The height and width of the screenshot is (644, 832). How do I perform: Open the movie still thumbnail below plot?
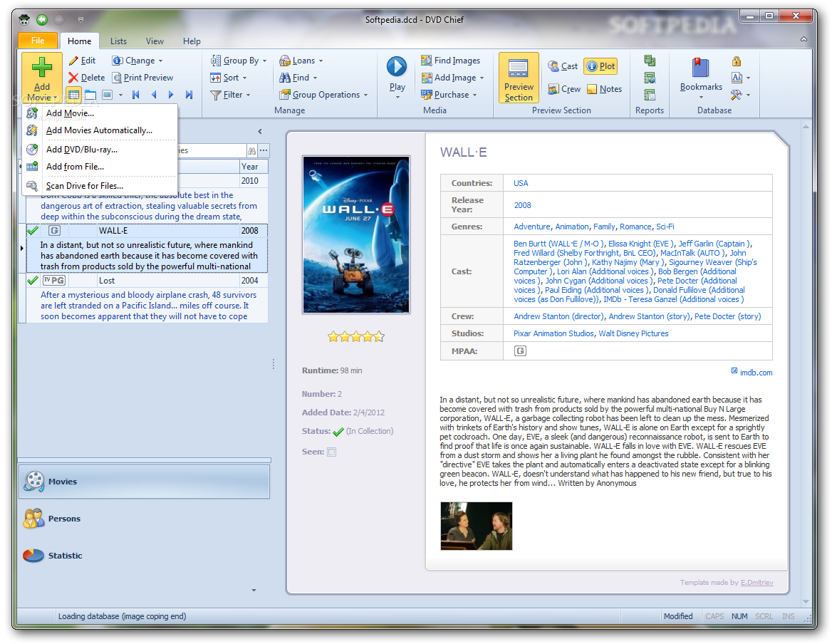pyautogui.click(x=477, y=526)
